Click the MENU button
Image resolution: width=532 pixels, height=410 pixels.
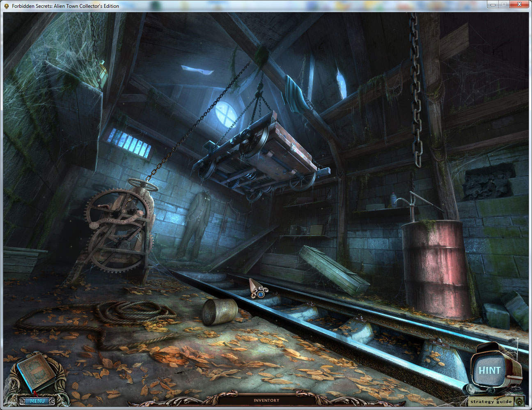(x=37, y=401)
